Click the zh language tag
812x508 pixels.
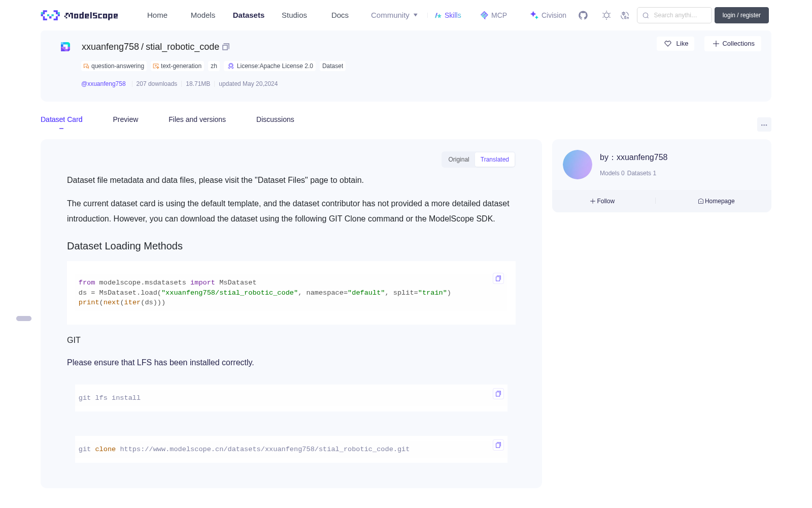[x=214, y=66]
